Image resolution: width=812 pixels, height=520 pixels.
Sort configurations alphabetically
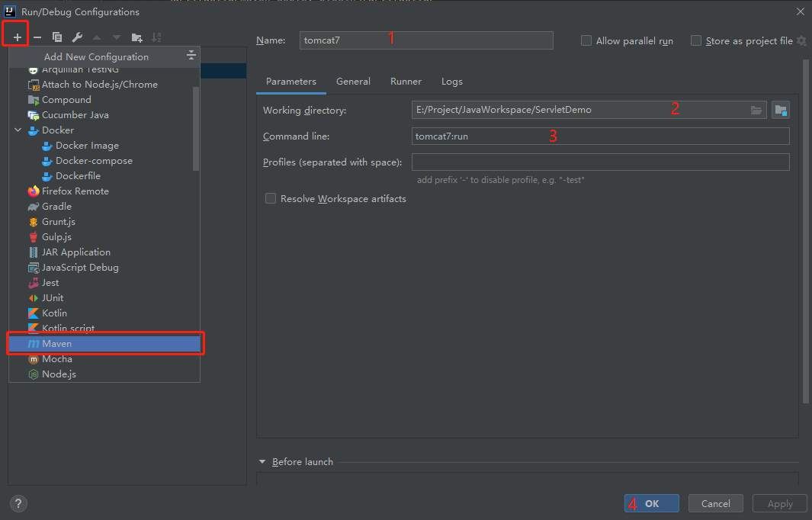[x=156, y=37]
